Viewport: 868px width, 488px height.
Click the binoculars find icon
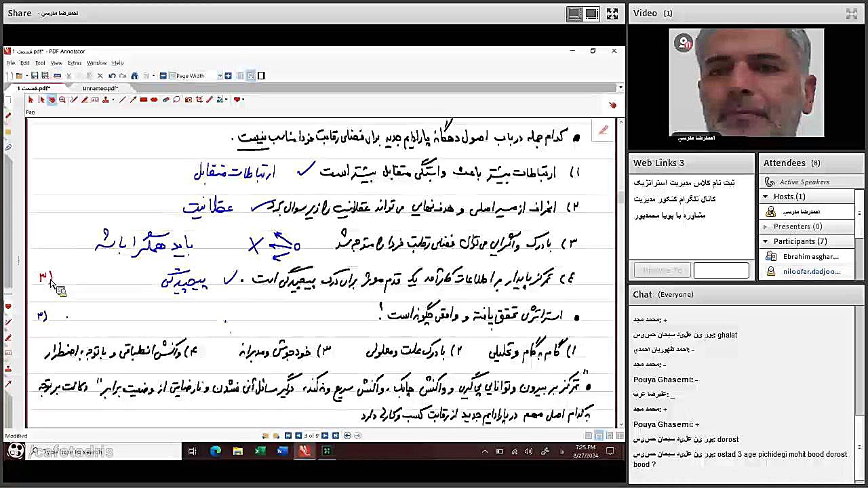click(134, 76)
